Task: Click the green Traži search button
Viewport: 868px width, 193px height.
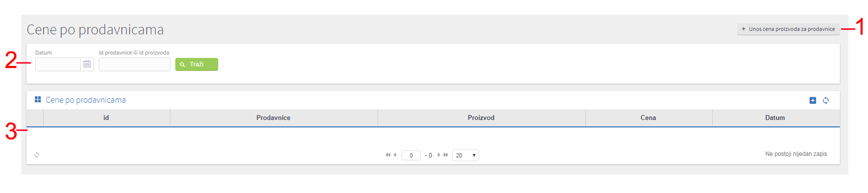Action: point(196,64)
